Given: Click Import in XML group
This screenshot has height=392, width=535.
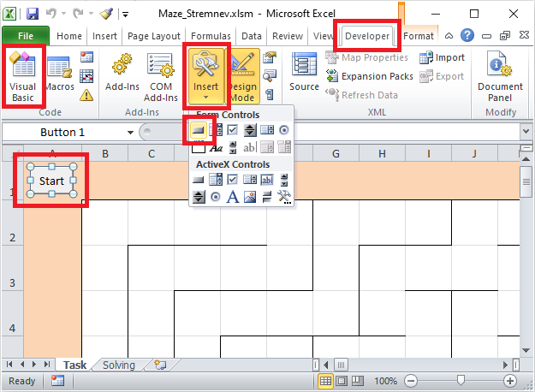Looking at the screenshot, I should point(443,57).
